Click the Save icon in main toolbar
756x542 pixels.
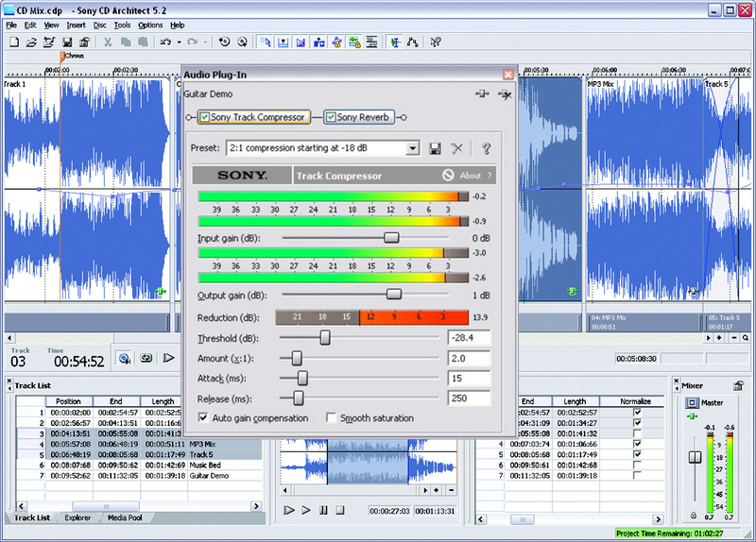tap(67, 42)
